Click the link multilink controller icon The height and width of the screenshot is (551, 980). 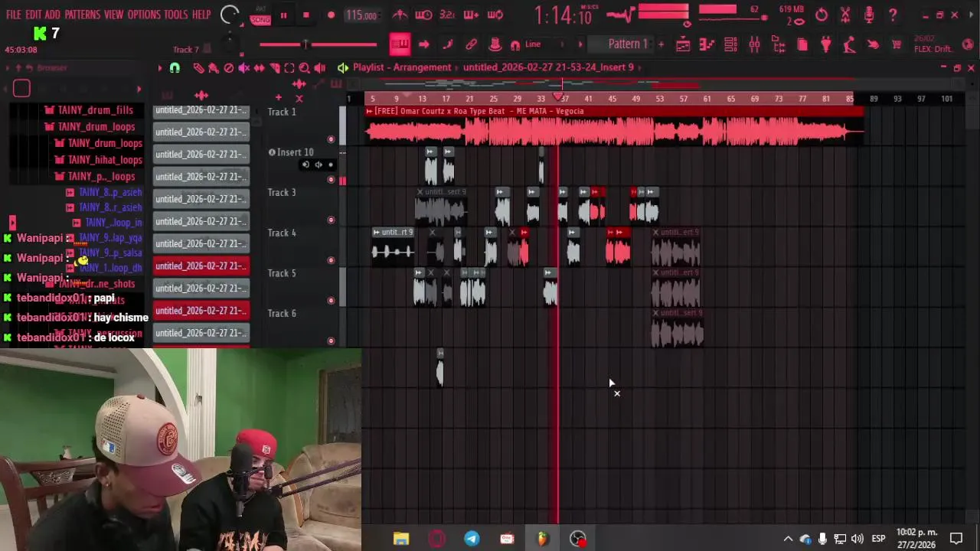[471, 44]
